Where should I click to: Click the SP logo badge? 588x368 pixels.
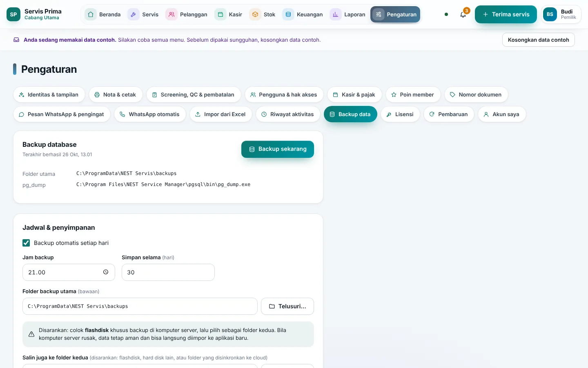click(x=13, y=14)
